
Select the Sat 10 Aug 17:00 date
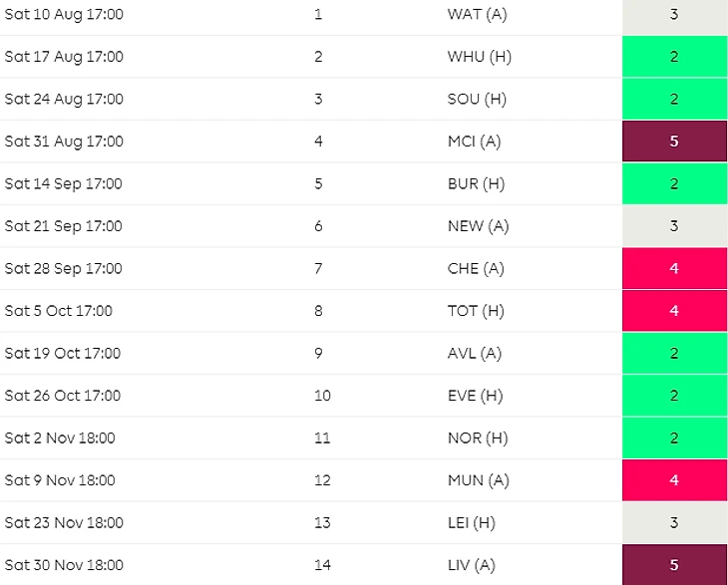tap(64, 14)
